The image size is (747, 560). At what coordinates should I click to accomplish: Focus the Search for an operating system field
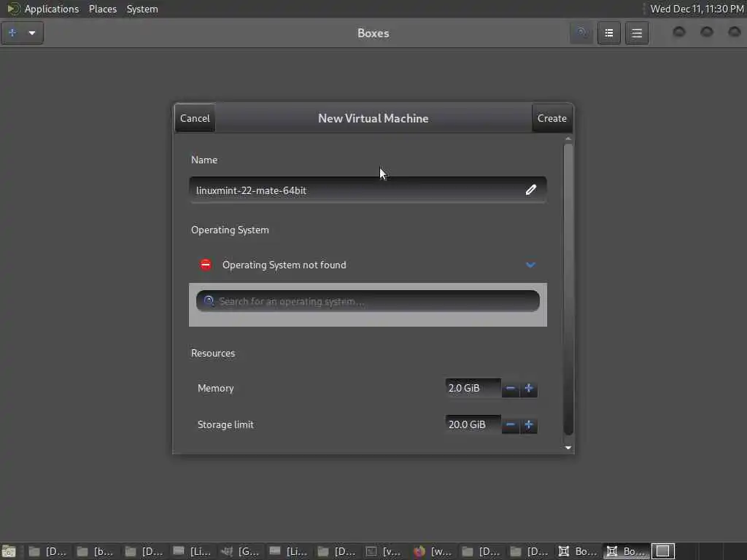[x=368, y=301]
